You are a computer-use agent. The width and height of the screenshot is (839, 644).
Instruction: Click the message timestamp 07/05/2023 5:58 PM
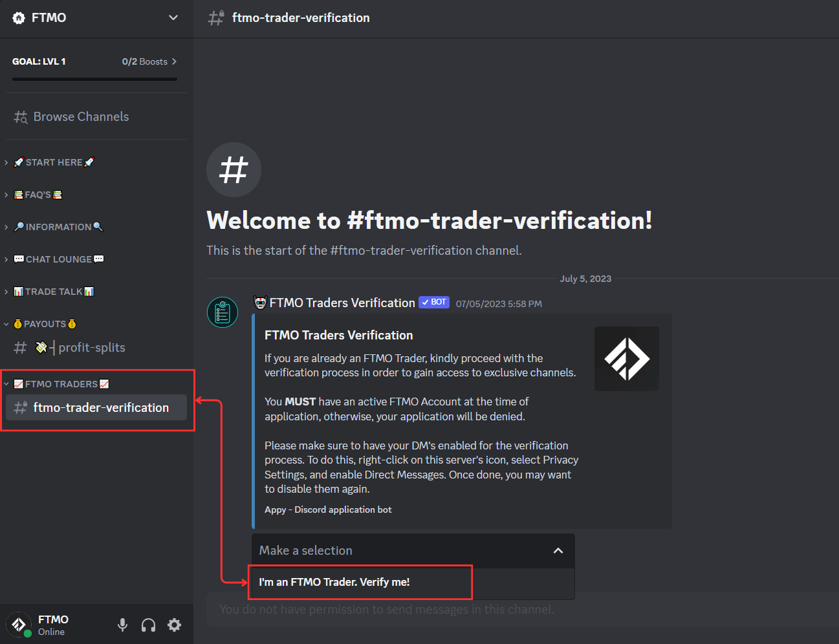tap(499, 304)
